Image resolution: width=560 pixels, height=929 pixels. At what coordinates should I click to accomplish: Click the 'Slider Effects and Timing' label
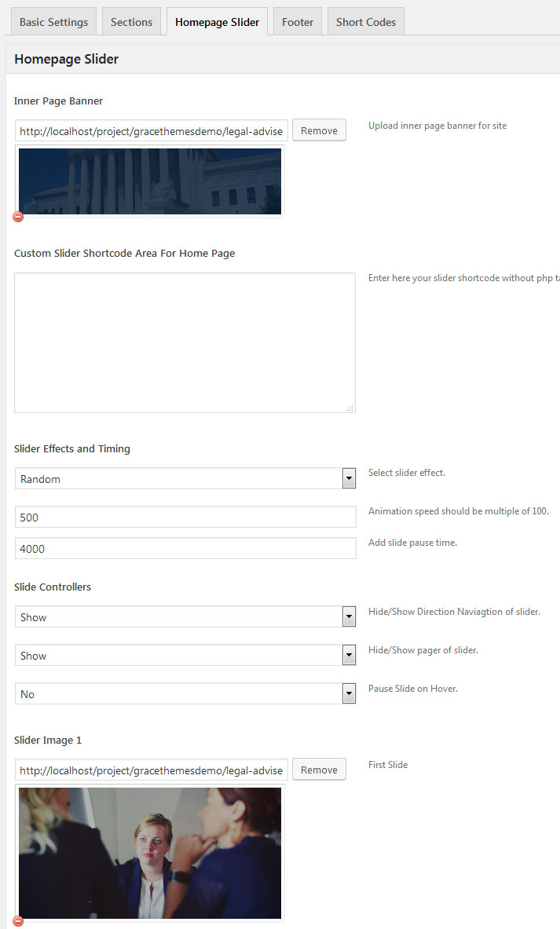pos(71,448)
